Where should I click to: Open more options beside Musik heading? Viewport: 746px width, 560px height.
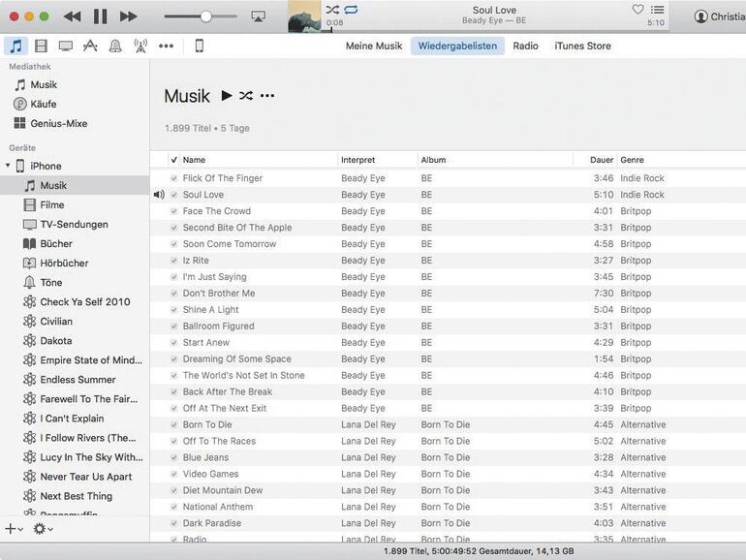pyautogui.click(x=267, y=96)
